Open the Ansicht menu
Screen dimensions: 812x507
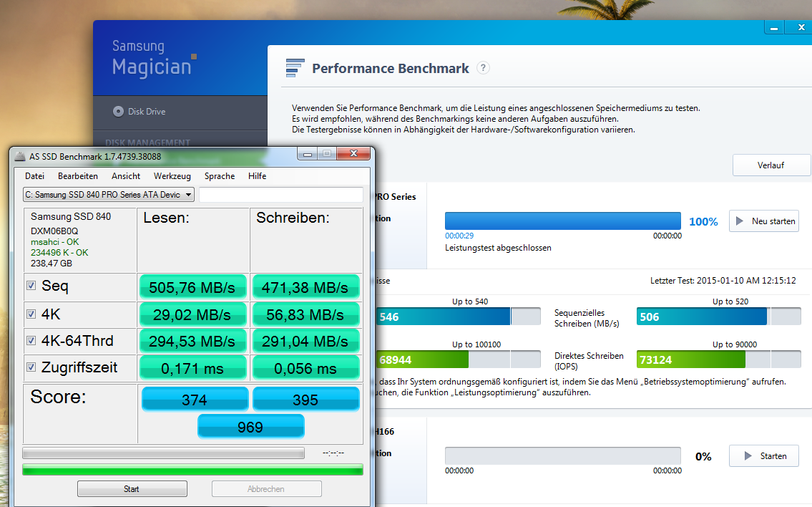coord(126,176)
